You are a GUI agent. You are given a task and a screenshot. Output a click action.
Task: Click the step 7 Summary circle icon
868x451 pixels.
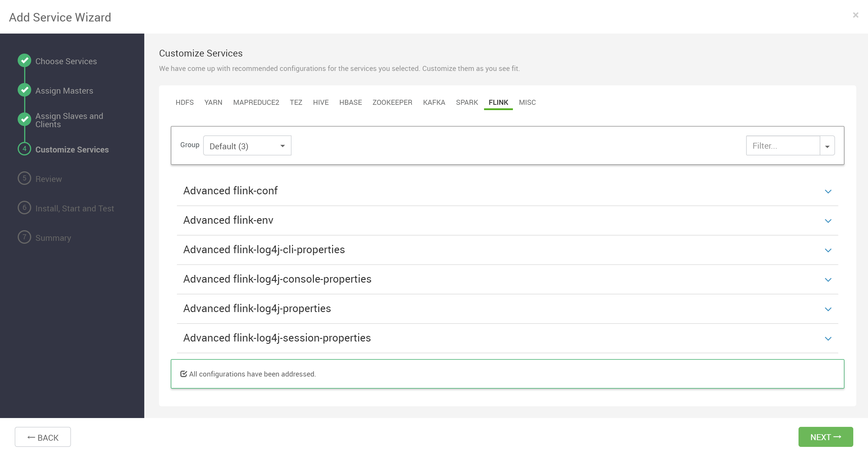(24, 237)
